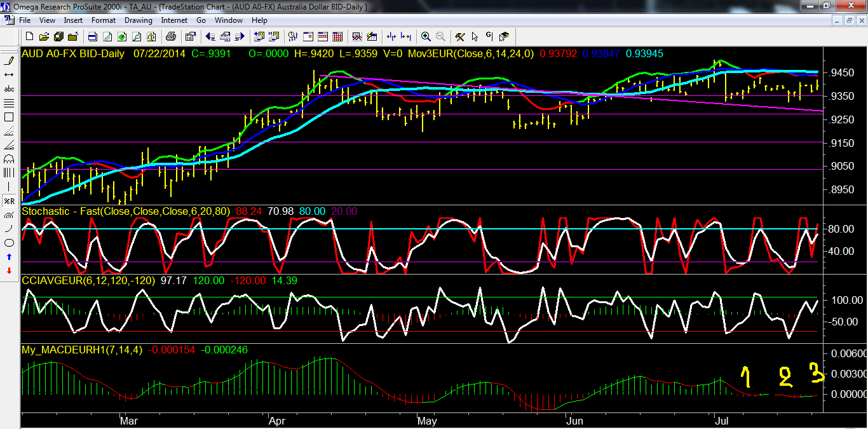Choose the ellipse drawing tool

tap(9, 243)
